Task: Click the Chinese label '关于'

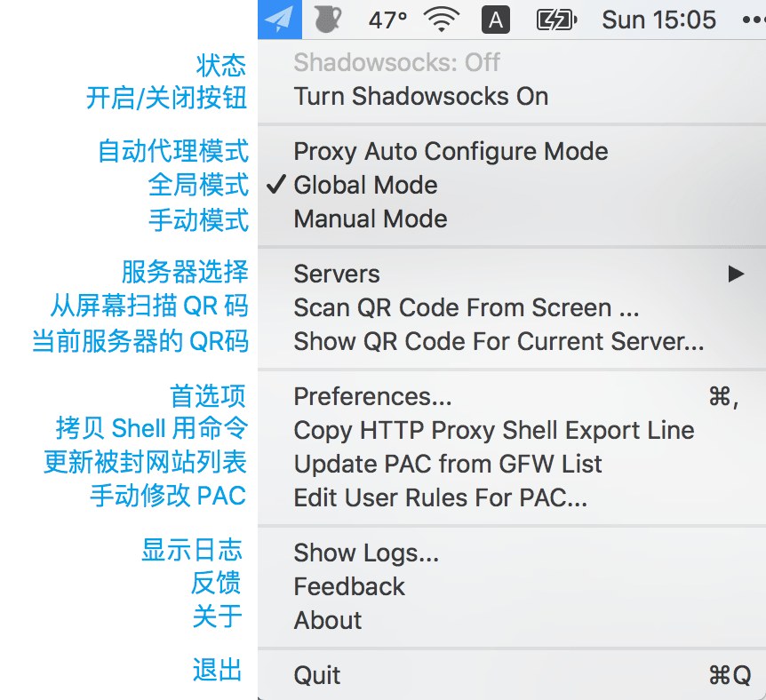Action: pyautogui.click(x=218, y=616)
